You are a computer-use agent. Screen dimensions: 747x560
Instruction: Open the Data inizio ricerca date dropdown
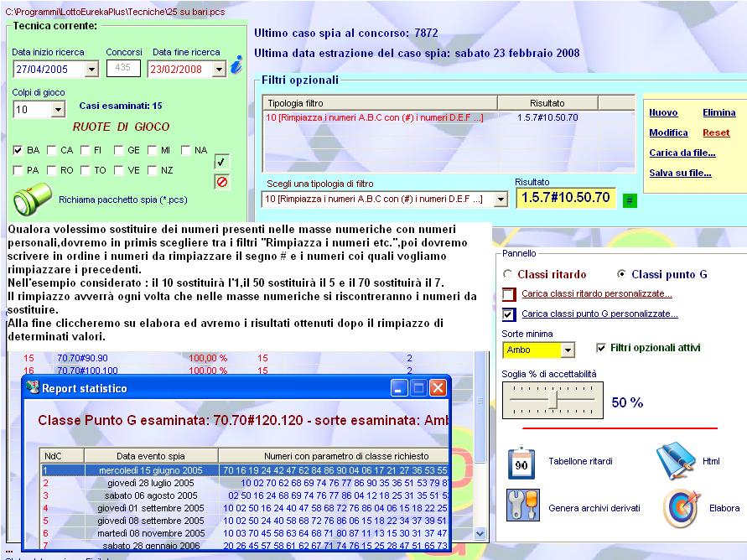tap(91, 70)
